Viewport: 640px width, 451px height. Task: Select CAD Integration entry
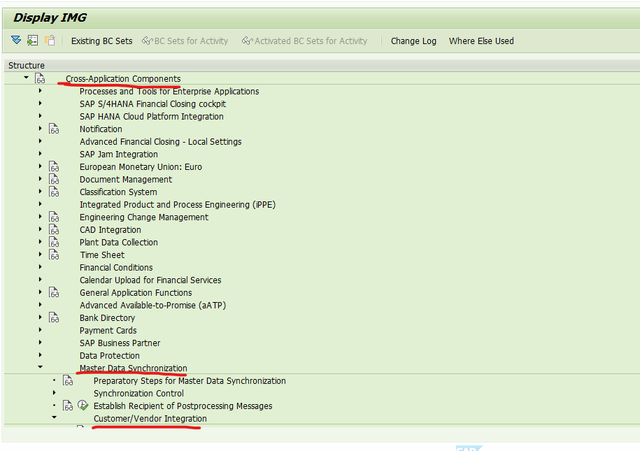coord(110,230)
